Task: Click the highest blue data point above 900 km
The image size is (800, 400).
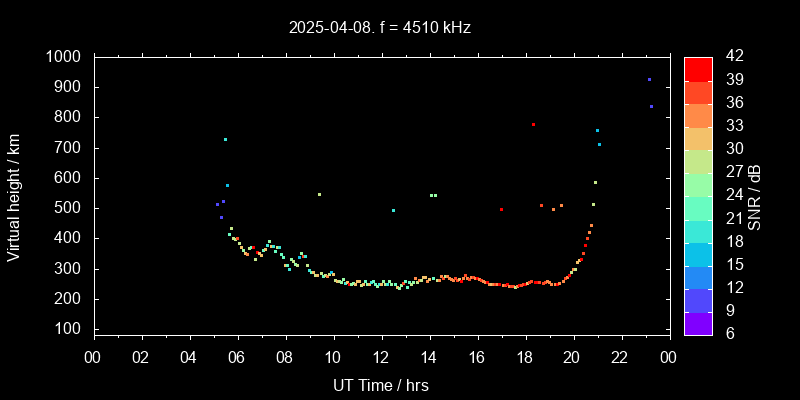Action: point(649,79)
